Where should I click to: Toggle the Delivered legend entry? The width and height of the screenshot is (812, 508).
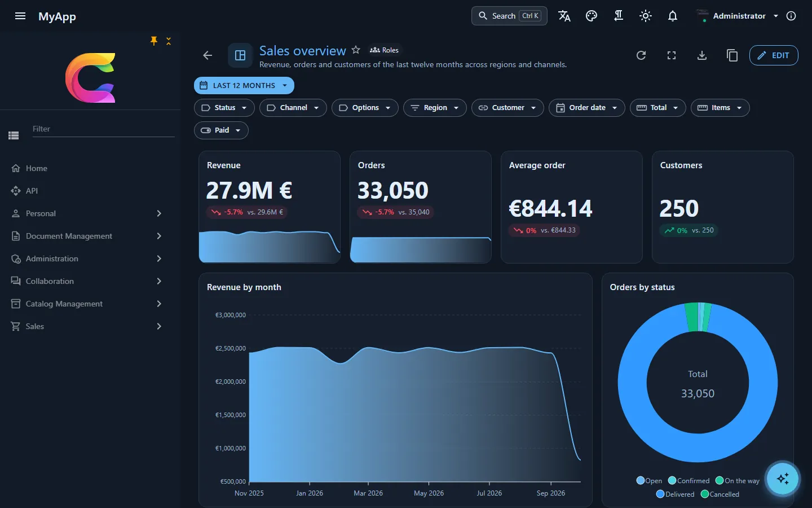coord(676,494)
